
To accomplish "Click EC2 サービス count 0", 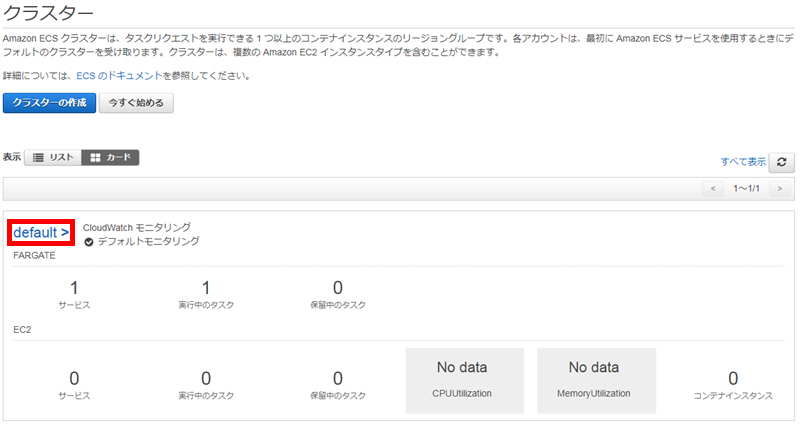I will click(x=74, y=378).
